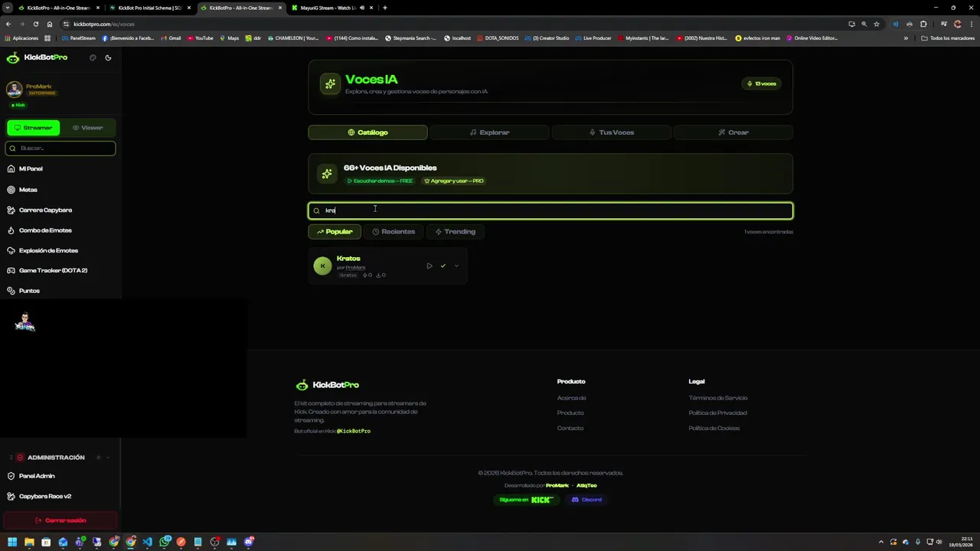Open Términos de Servicio link
Viewport: 980px width, 551px height.
[x=718, y=398]
